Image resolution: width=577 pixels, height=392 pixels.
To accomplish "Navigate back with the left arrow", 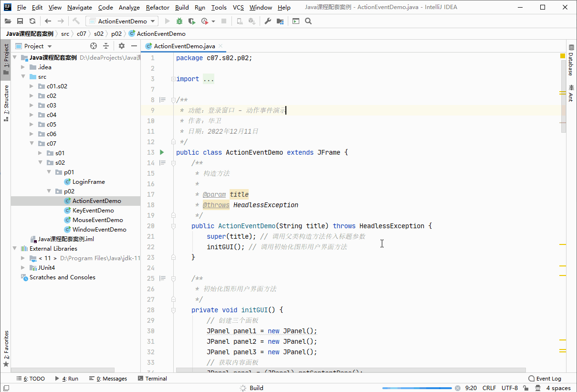I will click(48, 21).
